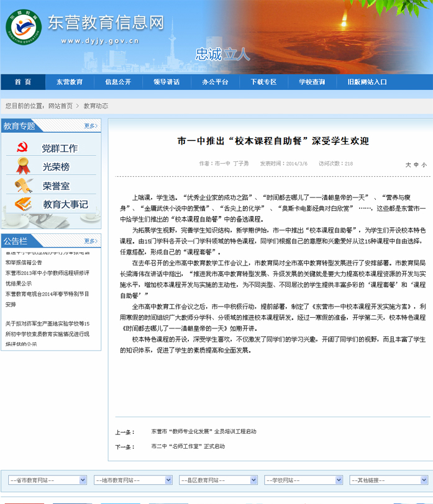Open next article 市二中 名师工作室 正式启动

[x=188, y=446]
